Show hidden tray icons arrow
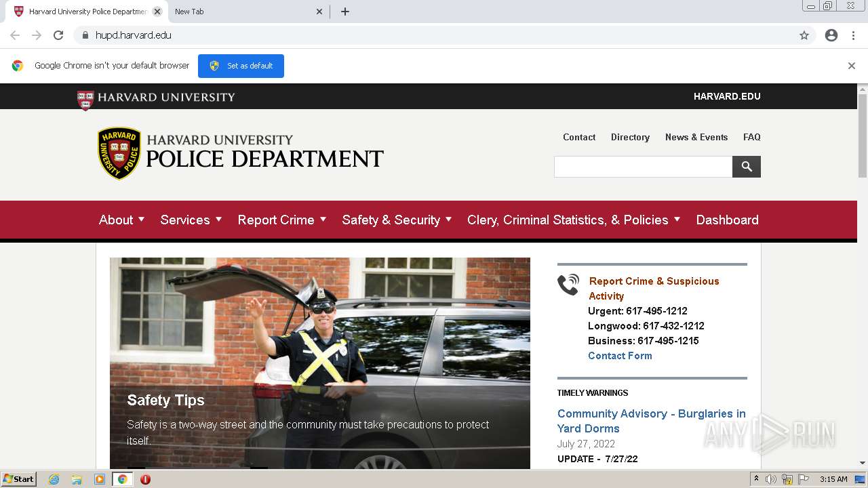This screenshot has width=868, height=488. click(x=757, y=479)
